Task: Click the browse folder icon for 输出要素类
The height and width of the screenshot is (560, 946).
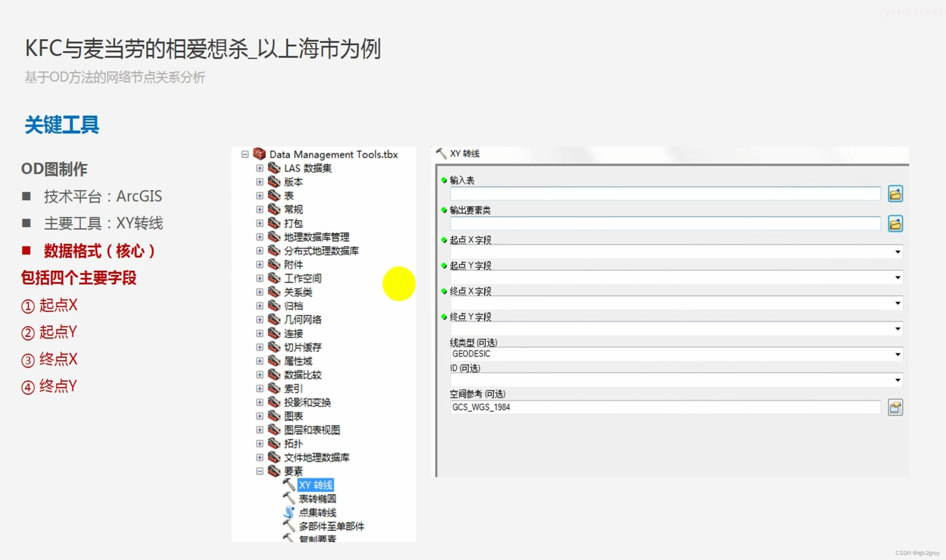Action: [x=895, y=224]
